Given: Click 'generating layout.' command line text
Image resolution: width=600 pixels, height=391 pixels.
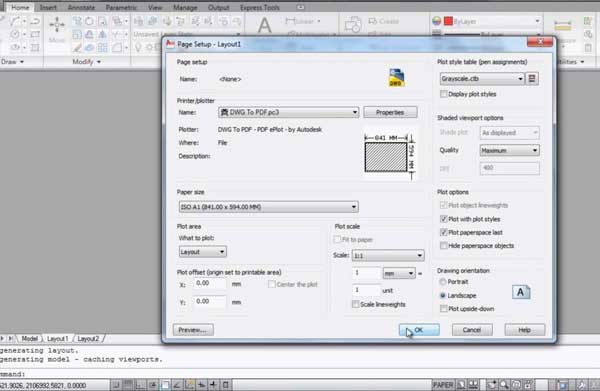Looking at the screenshot, I should click(39, 350).
